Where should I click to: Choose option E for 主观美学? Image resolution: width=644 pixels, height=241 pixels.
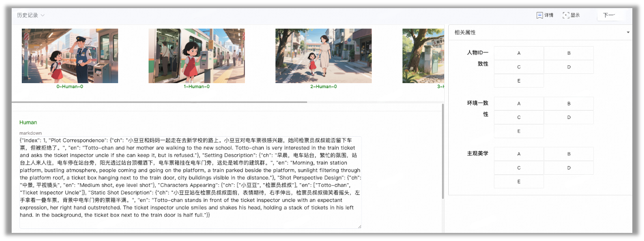click(x=519, y=181)
